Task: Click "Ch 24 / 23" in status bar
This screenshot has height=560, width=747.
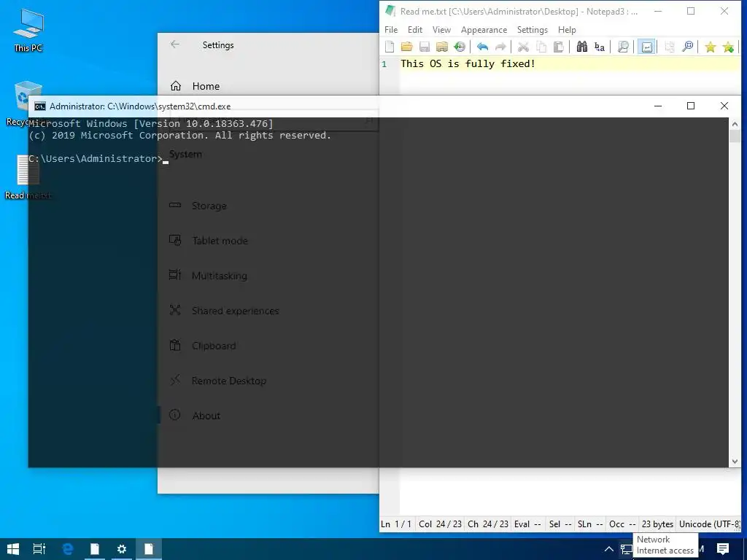Action: [488, 524]
